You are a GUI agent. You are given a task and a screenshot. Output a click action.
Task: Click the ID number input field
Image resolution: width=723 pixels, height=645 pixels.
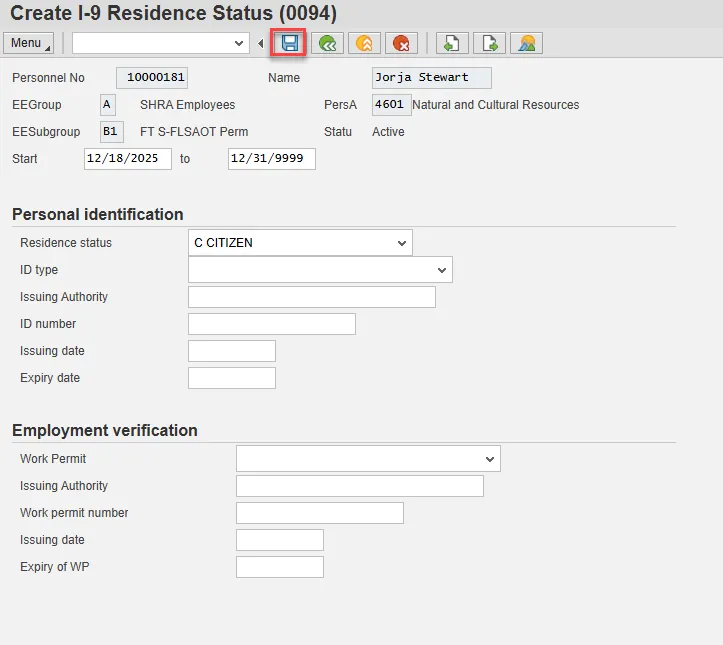(x=271, y=324)
